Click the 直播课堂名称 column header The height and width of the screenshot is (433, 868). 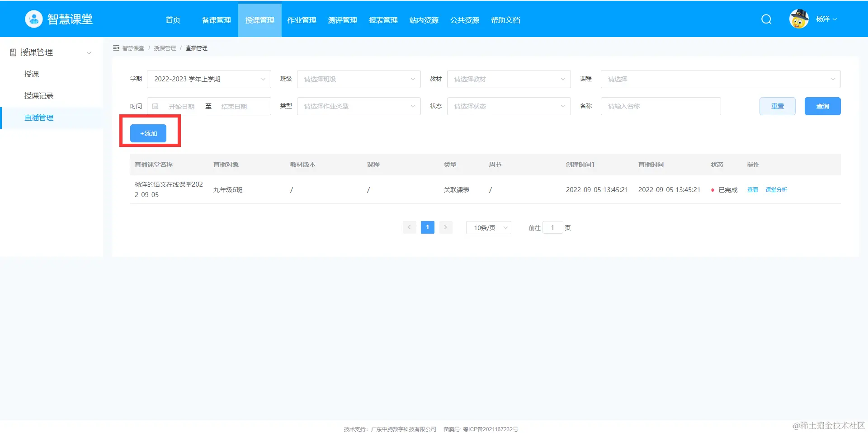(x=154, y=165)
